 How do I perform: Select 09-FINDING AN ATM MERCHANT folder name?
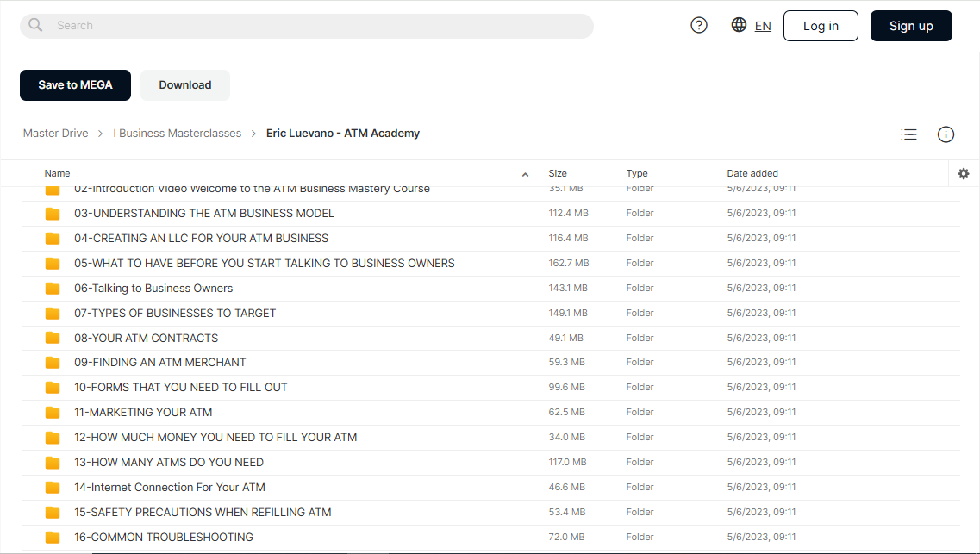[x=160, y=362]
